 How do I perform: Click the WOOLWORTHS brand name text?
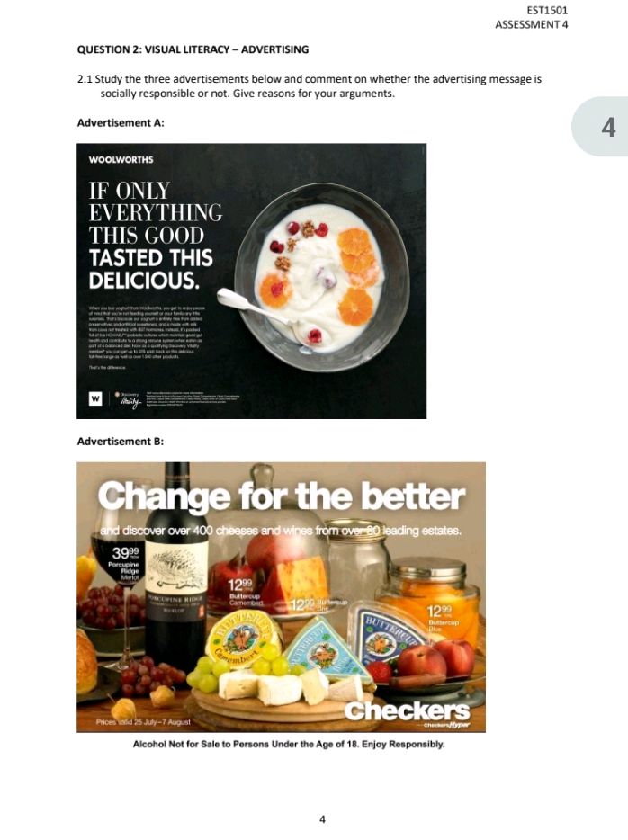coord(121,160)
